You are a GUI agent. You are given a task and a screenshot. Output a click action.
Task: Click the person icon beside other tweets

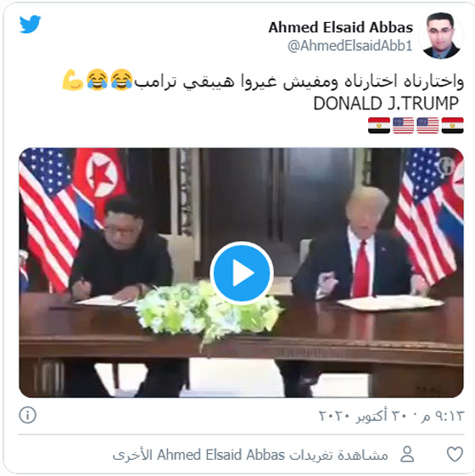pos(407,454)
